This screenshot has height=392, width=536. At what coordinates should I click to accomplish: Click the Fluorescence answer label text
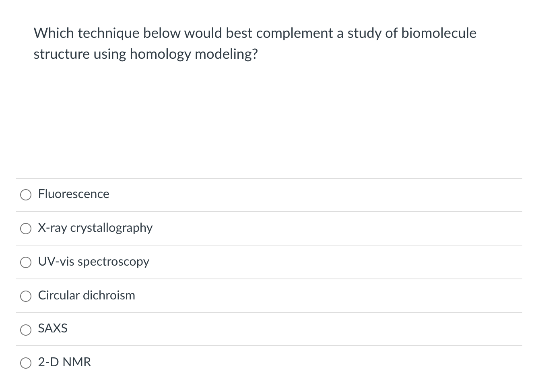click(x=74, y=194)
